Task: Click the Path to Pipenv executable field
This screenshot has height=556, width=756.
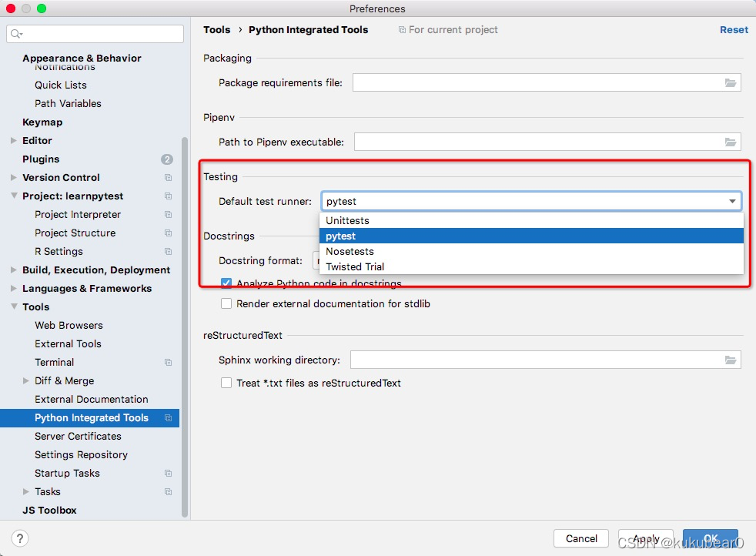Action: [547, 142]
